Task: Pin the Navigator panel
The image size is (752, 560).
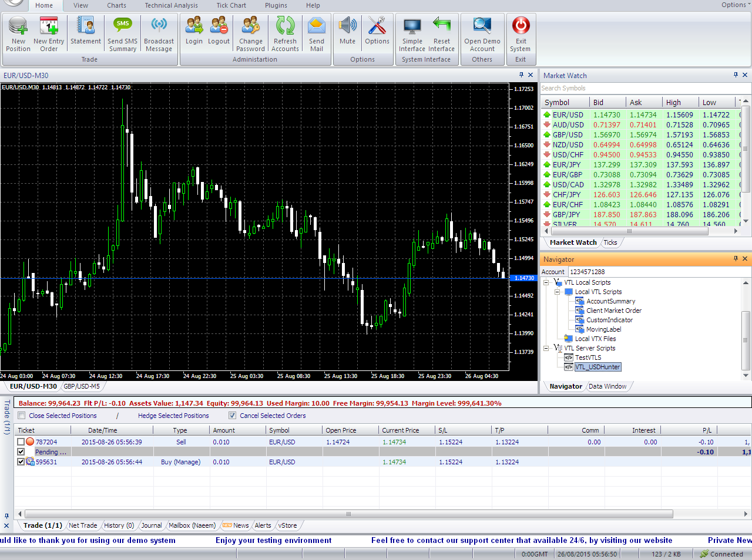Action: [736, 259]
